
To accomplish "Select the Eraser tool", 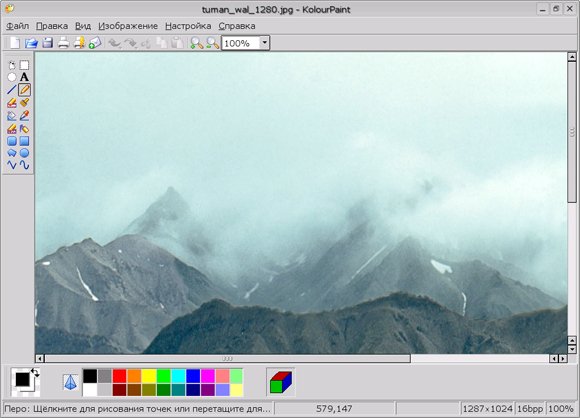I will click(x=12, y=103).
